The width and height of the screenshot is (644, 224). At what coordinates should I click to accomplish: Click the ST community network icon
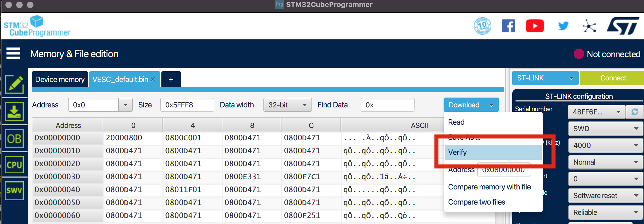(x=589, y=26)
